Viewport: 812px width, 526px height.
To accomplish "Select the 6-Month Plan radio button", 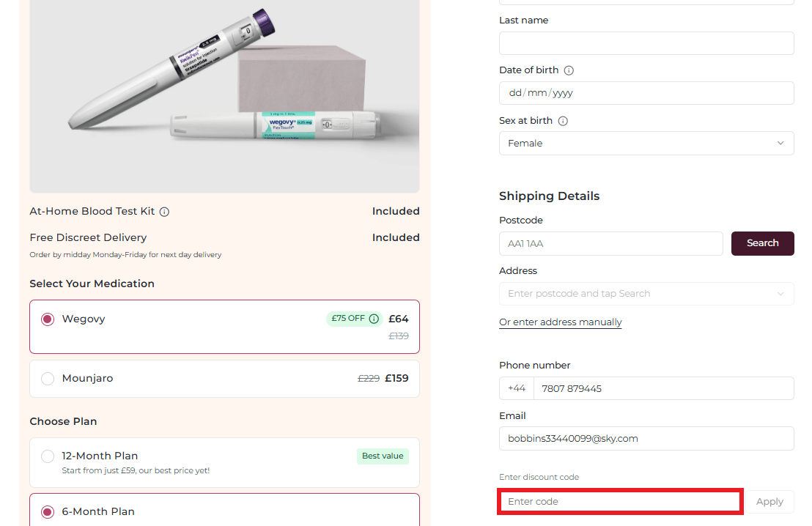I will 48,512.
